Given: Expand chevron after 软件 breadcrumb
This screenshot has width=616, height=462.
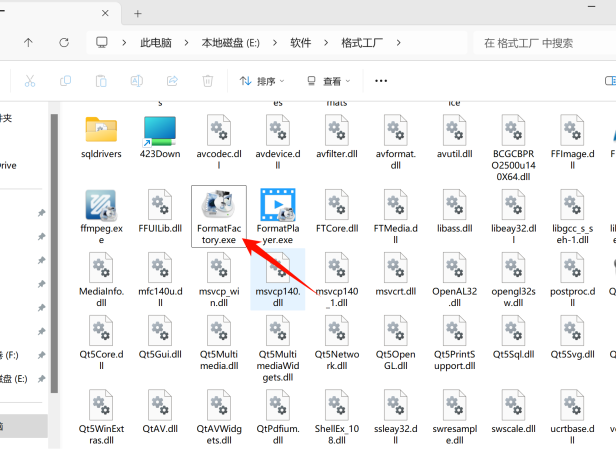Looking at the screenshot, I should tap(326, 42).
